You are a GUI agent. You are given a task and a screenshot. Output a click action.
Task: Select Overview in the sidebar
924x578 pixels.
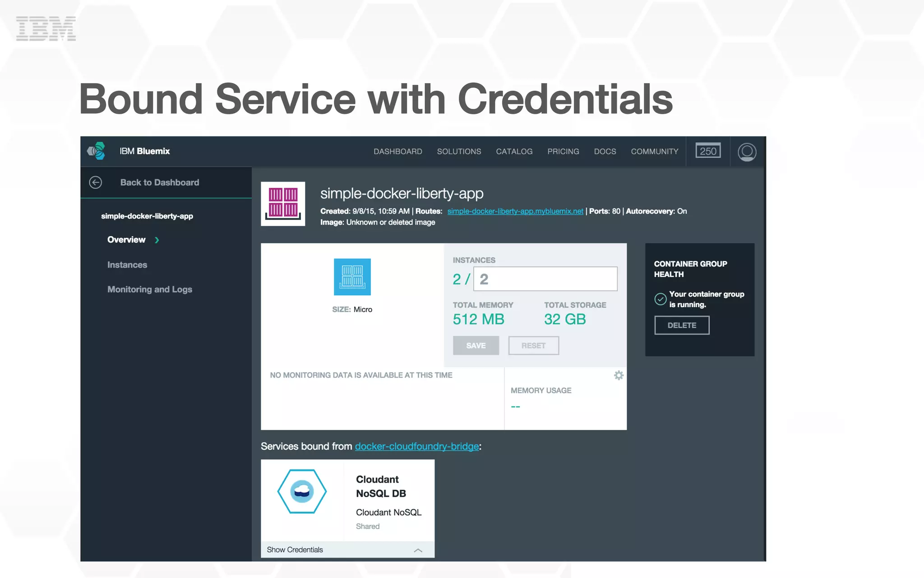[126, 240]
